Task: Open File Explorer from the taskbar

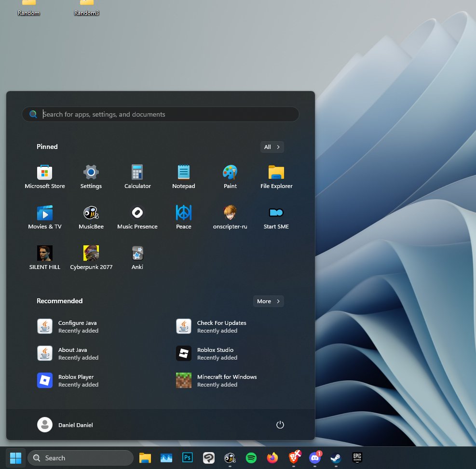Action: point(145,458)
